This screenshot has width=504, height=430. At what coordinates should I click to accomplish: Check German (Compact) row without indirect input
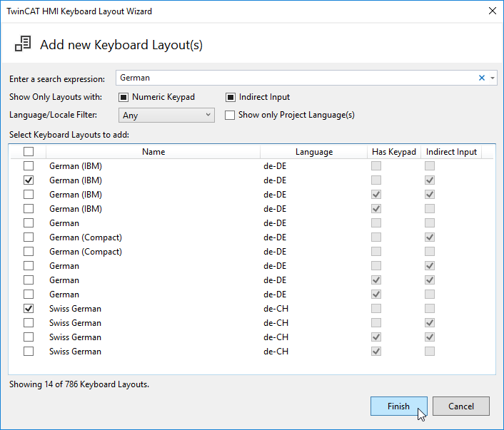coord(29,252)
